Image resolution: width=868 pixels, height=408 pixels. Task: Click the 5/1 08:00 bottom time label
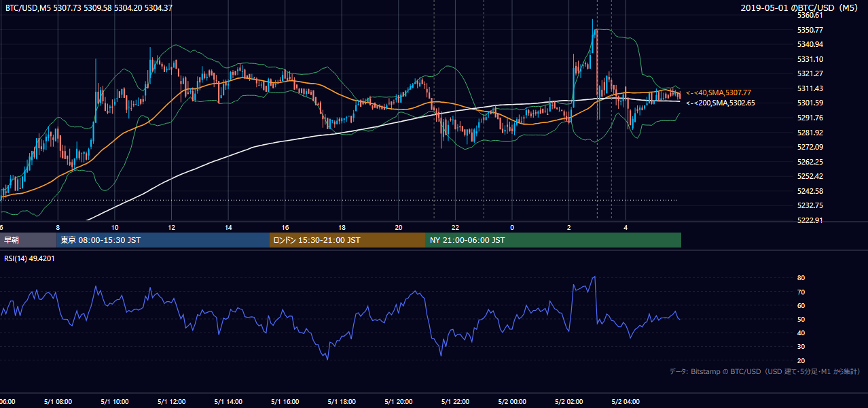tap(57, 402)
